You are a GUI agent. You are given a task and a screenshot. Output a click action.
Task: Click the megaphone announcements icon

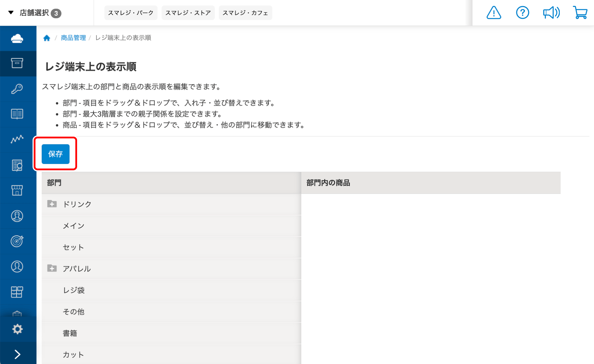[551, 13]
